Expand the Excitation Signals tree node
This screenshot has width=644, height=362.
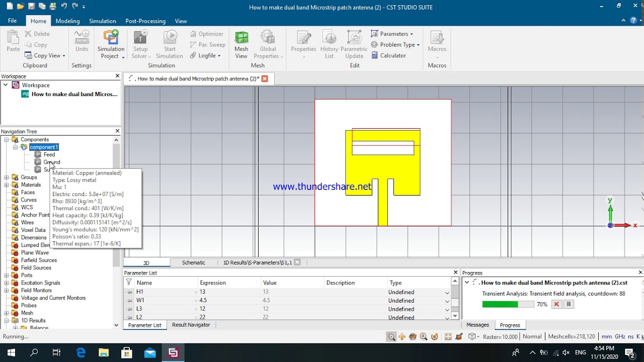pyautogui.click(x=7, y=283)
